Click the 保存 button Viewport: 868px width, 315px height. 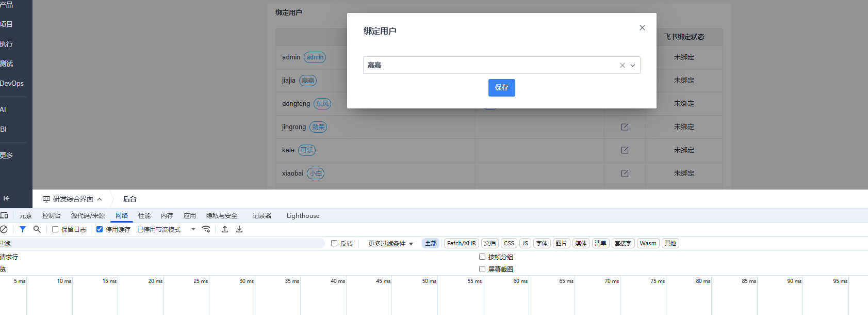pos(501,87)
